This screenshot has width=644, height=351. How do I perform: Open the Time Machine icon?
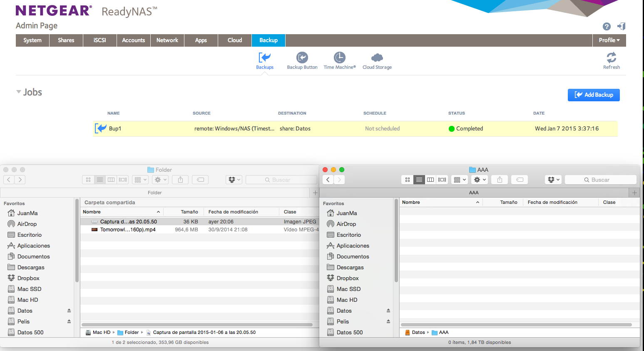point(340,61)
